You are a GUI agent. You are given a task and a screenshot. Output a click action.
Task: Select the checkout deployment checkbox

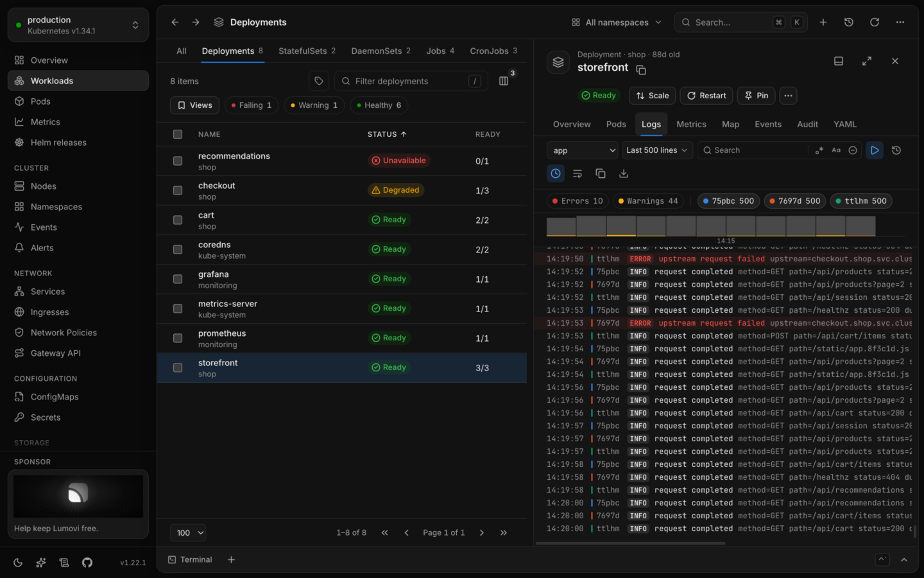coord(178,191)
